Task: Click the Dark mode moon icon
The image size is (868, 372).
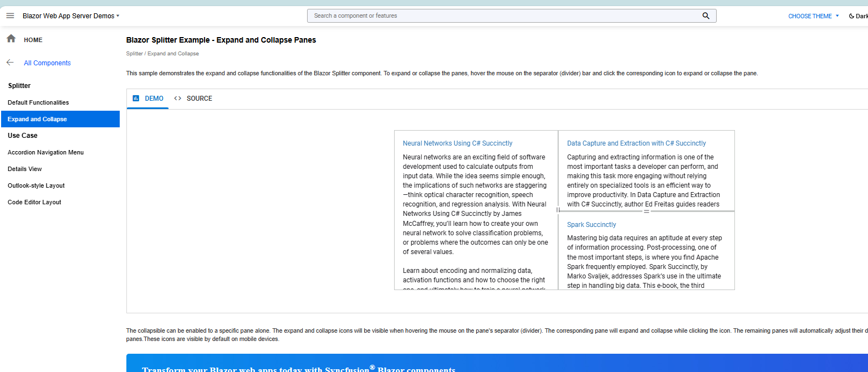Action: point(851,16)
